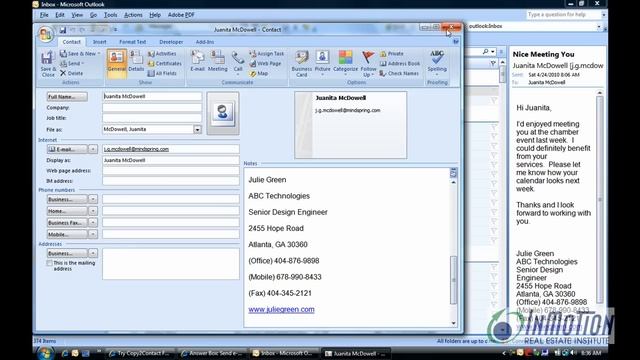
Task: Open the dropdown arrow beside Business address
Action: tap(93, 253)
